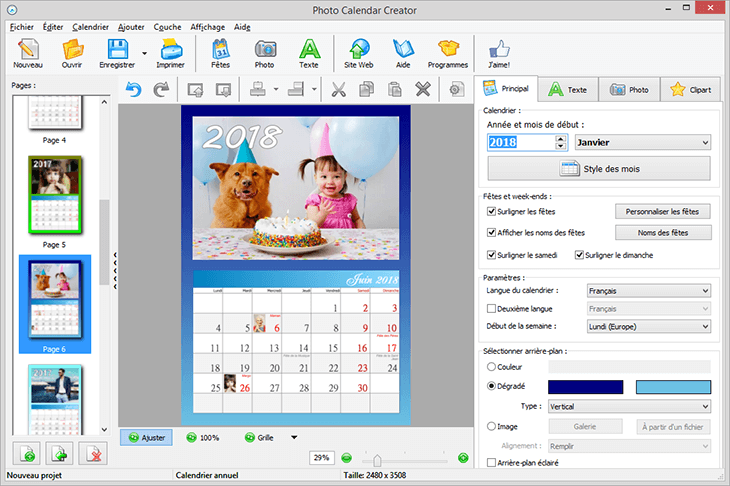Click the zoom slider handle
This screenshot has width=730, height=486.
pos(377,460)
